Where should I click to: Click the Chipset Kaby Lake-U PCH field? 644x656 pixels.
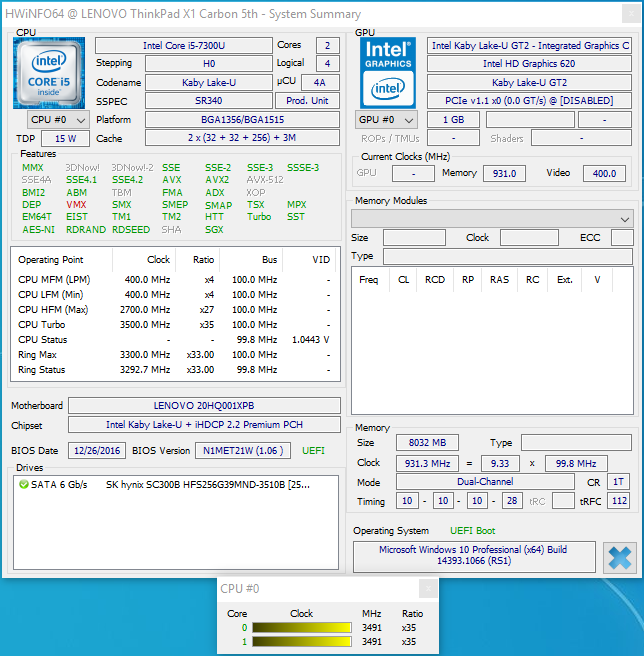204,425
